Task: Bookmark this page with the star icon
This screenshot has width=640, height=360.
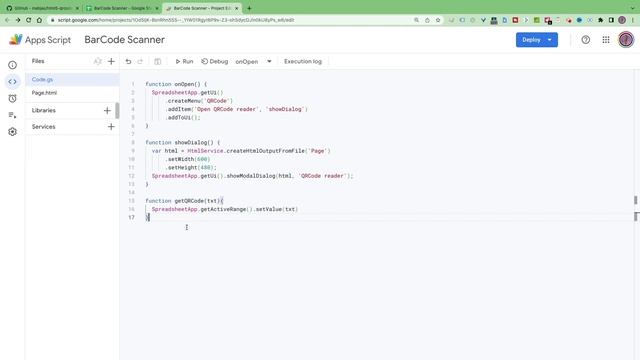Action: (438, 20)
